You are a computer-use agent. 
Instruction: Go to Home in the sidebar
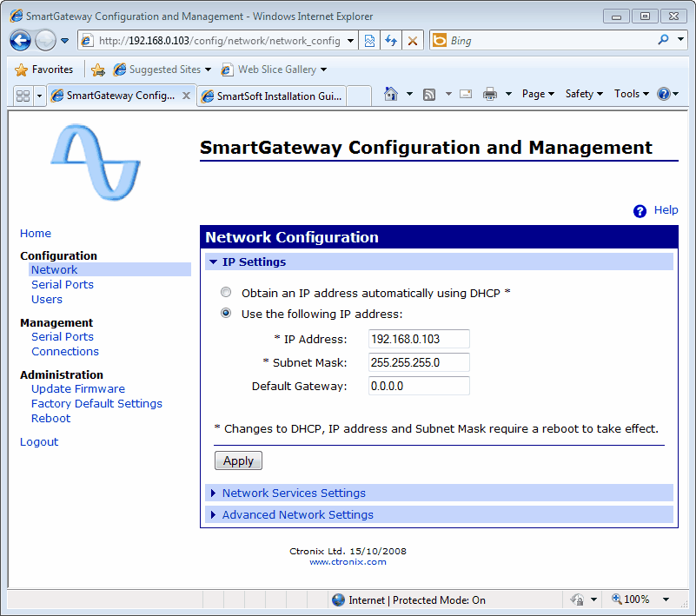pyautogui.click(x=36, y=234)
